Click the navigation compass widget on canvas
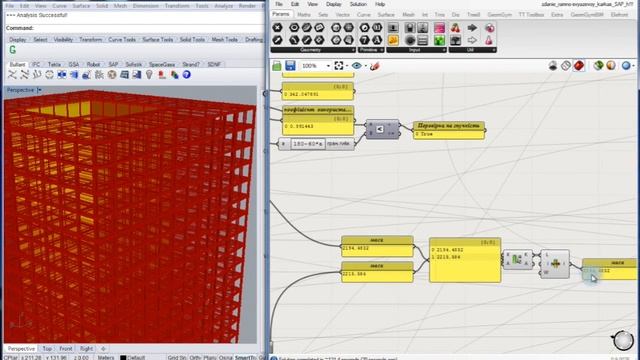This screenshot has width=640, height=360. click(x=623, y=340)
